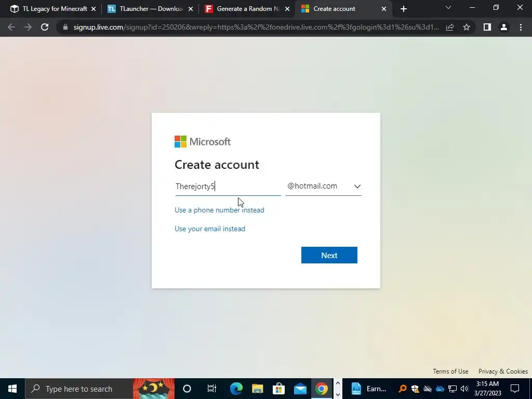The width and height of the screenshot is (532, 399).
Task: Click Use your email instead
Action: (x=210, y=229)
